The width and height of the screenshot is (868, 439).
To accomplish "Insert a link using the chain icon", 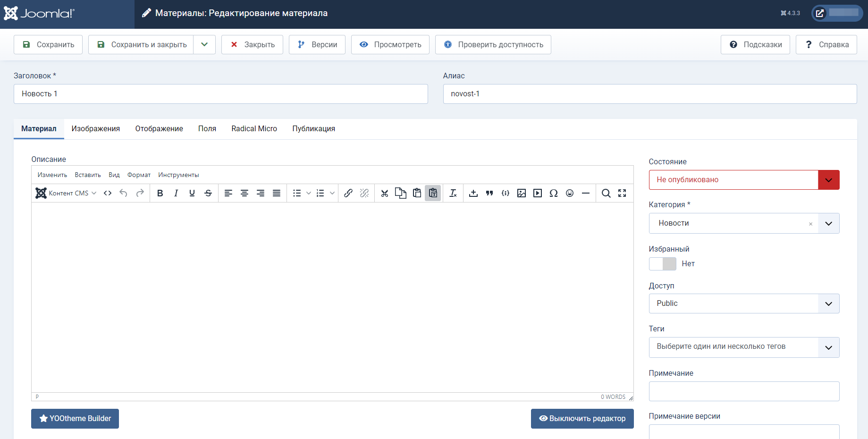I will click(348, 193).
